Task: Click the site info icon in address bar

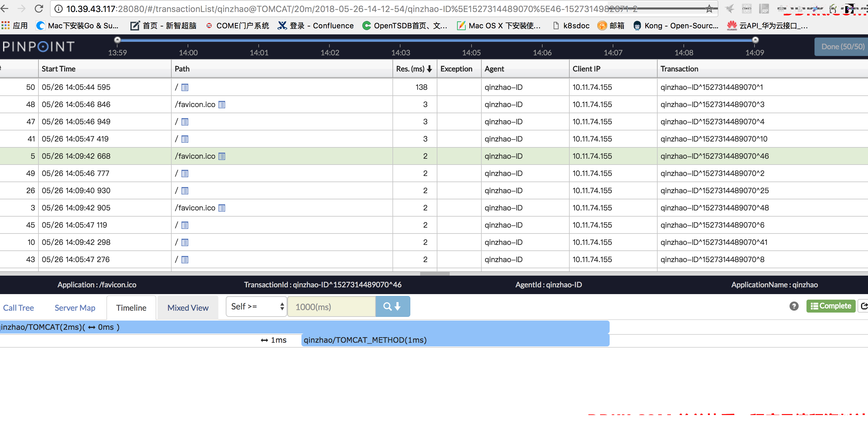Action: pos(59,9)
